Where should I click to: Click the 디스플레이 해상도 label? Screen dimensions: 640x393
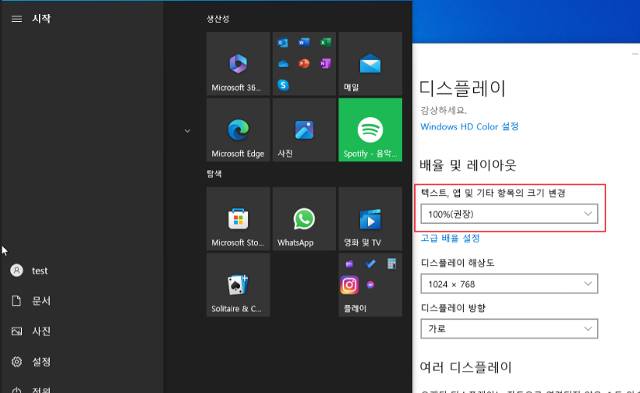(458, 263)
